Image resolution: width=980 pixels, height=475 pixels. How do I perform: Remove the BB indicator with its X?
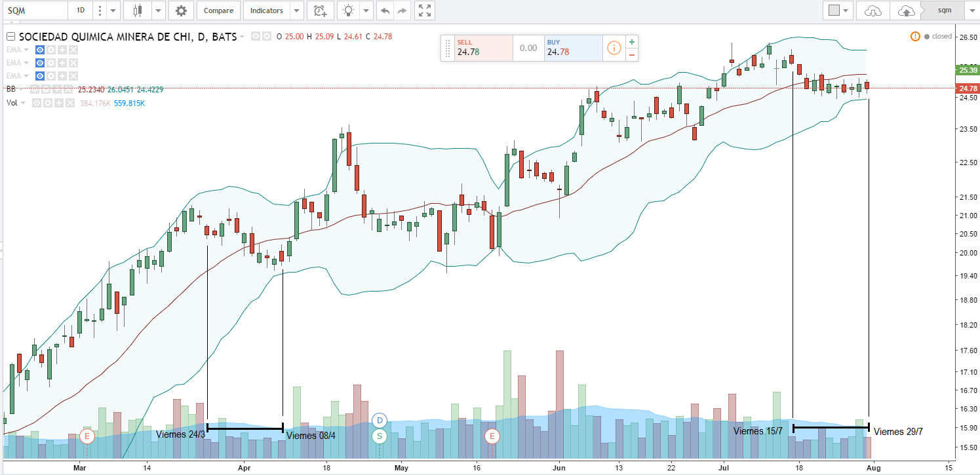tap(68, 89)
